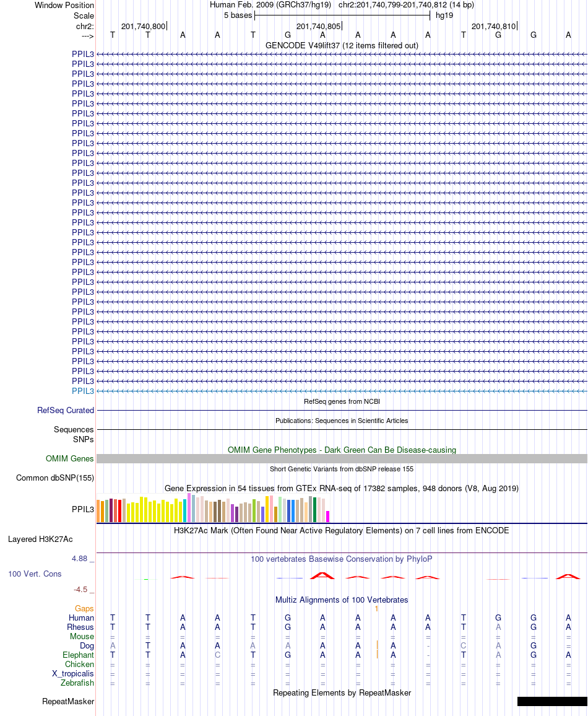Screen dimensions: 588x716
Task: Click the 5 bases scale bar
Action: (342, 15)
